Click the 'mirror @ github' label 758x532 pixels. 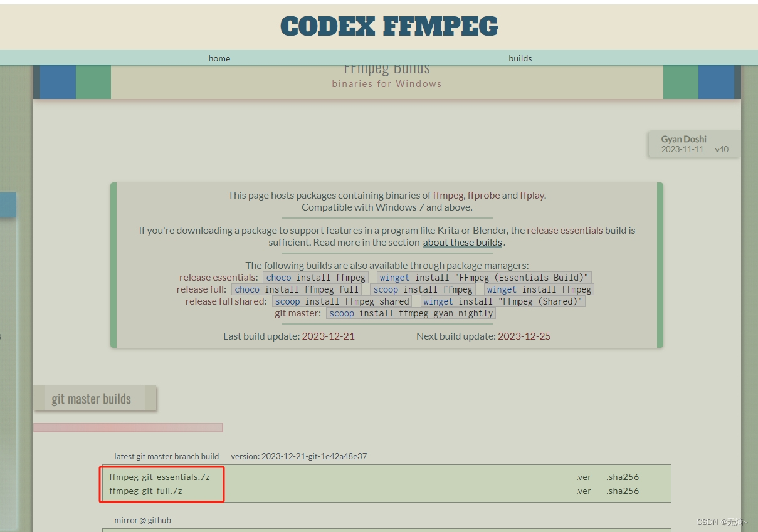coord(142,520)
